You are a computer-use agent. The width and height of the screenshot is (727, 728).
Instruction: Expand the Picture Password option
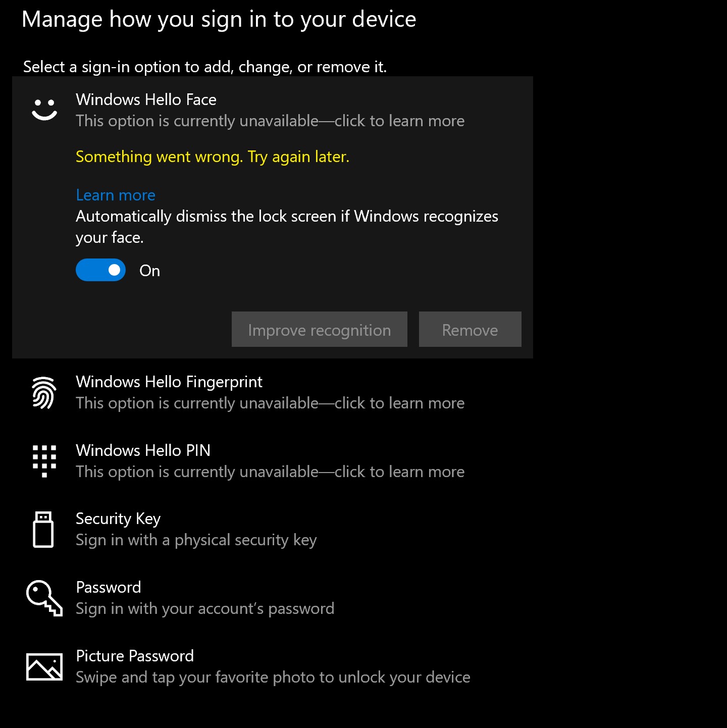point(273,667)
